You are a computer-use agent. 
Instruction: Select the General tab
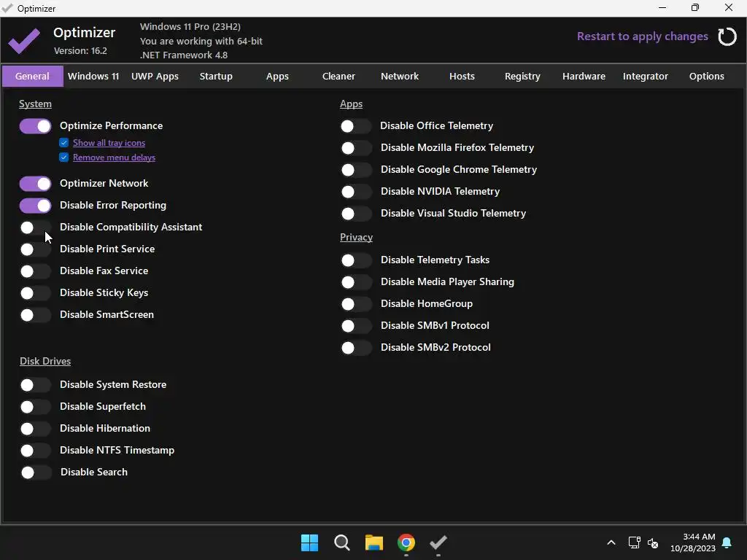click(x=32, y=76)
